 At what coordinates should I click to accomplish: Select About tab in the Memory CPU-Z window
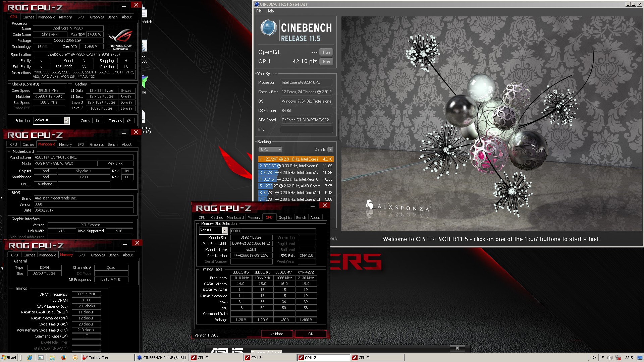[128, 255]
